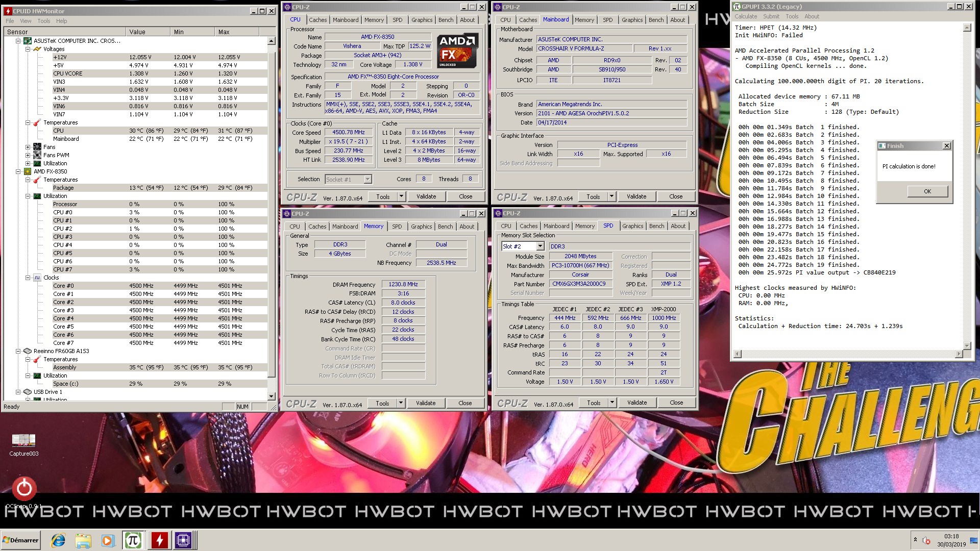Click the DRAM Frequency value 1230.8 MHz
980x551 pixels.
[403, 285]
